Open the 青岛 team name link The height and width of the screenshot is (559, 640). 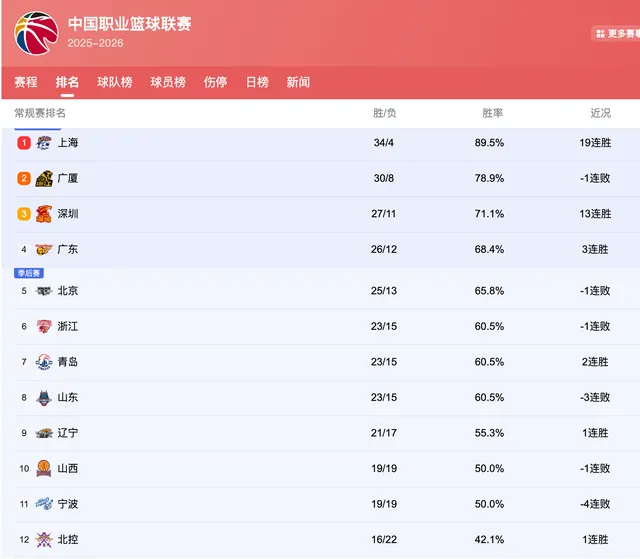point(68,362)
